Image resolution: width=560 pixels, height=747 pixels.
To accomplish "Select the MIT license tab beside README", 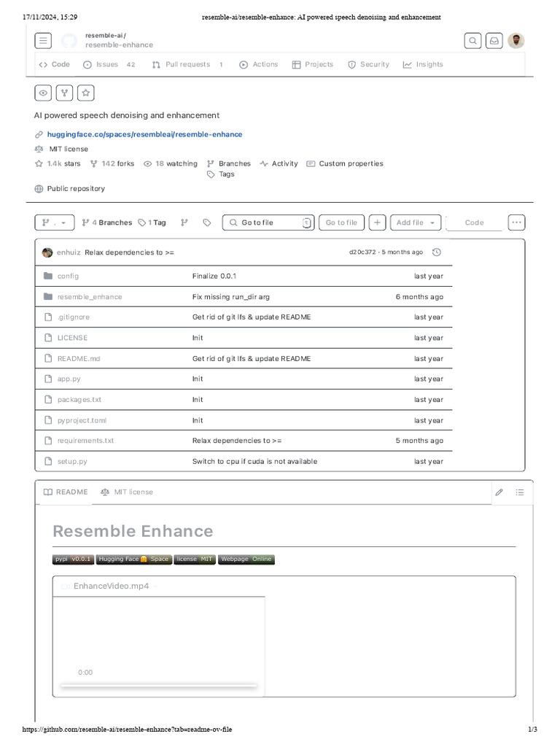I will coord(127,492).
